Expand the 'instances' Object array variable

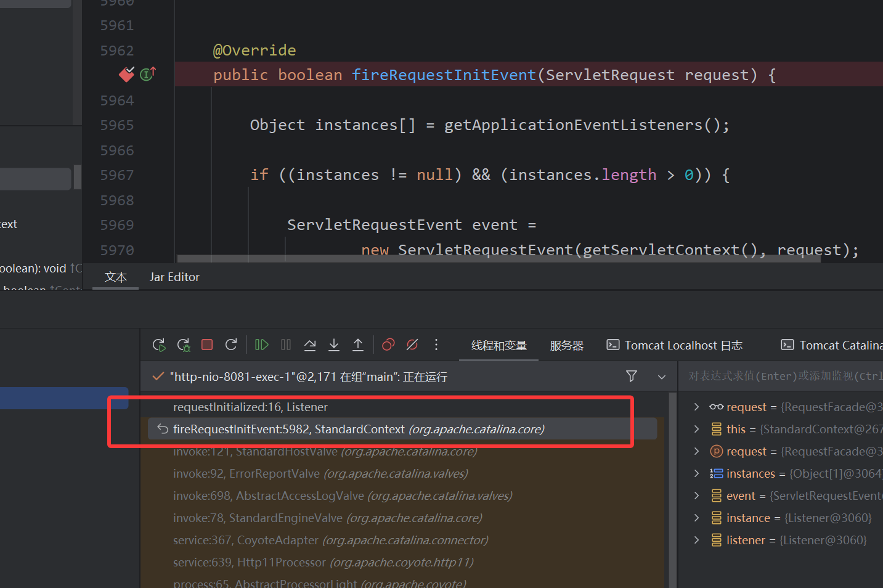[x=696, y=473]
